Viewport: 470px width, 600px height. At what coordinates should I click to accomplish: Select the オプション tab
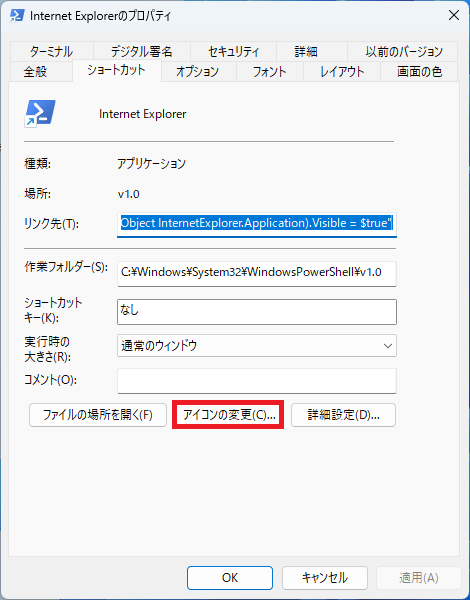pyautogui.click(x=199, y=72)
